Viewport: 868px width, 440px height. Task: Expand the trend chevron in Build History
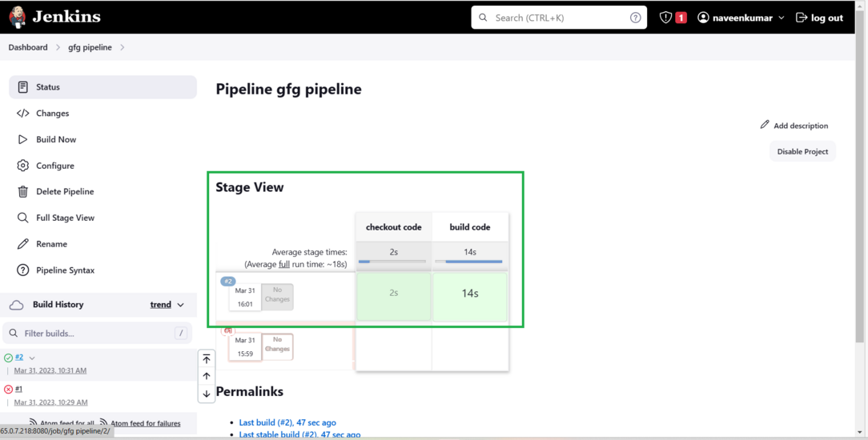(x=181, y=305)
